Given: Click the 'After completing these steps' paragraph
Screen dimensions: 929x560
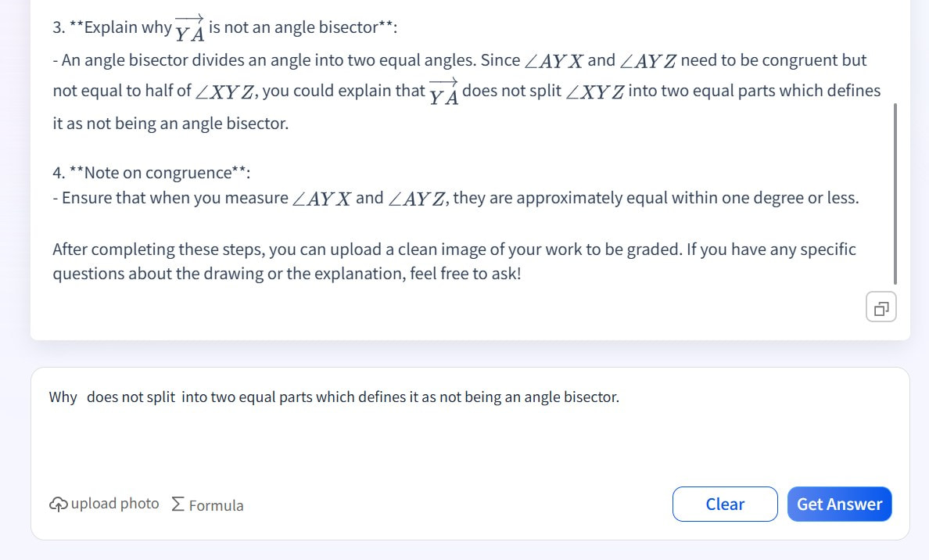Looking at the screenshot, I should pos(454,261).
